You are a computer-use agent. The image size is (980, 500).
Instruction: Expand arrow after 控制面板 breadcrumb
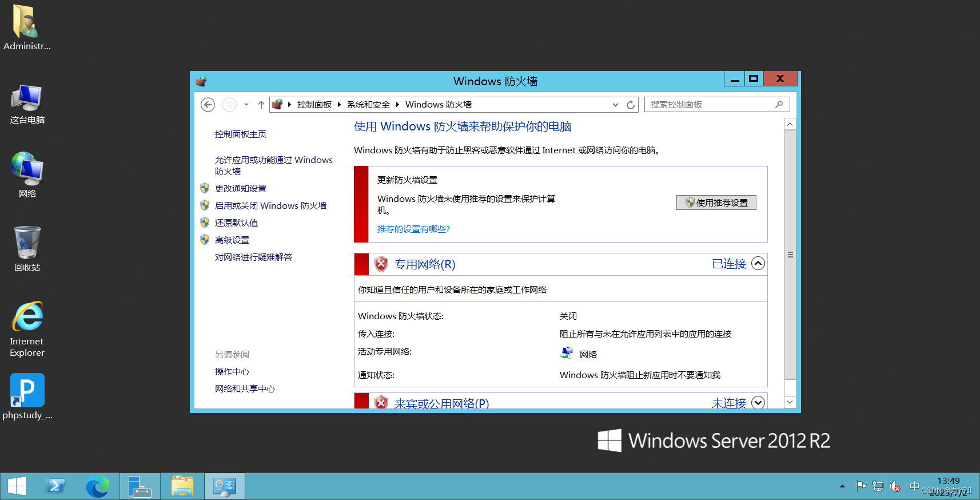tap(339, 104)
